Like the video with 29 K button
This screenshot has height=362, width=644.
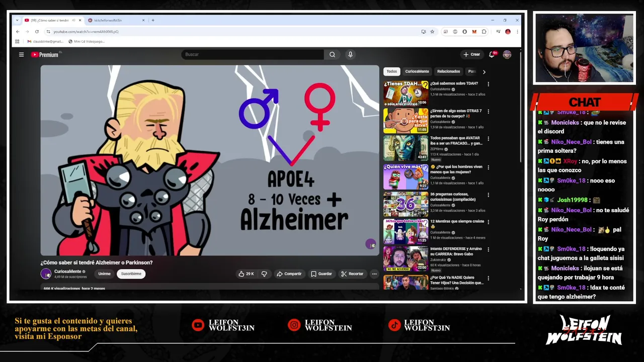(x=246, y=274)
